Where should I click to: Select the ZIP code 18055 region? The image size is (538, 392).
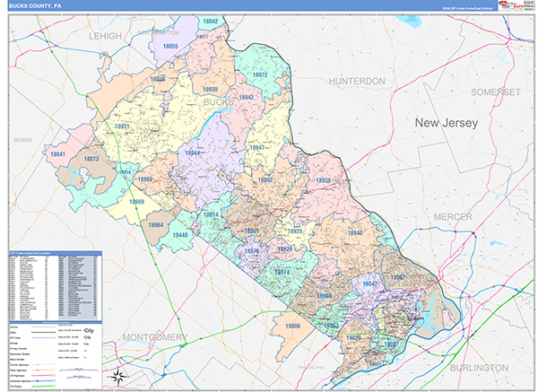coord(171,46)
